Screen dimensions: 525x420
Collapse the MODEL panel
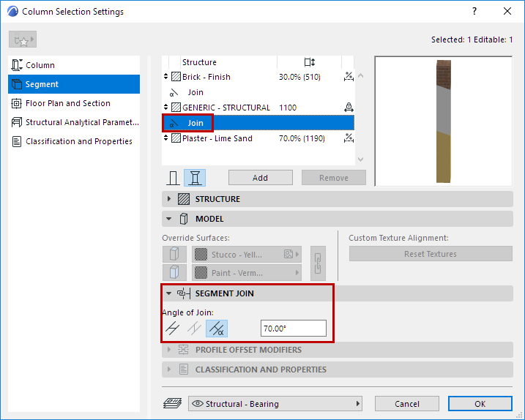coord(168,219)
